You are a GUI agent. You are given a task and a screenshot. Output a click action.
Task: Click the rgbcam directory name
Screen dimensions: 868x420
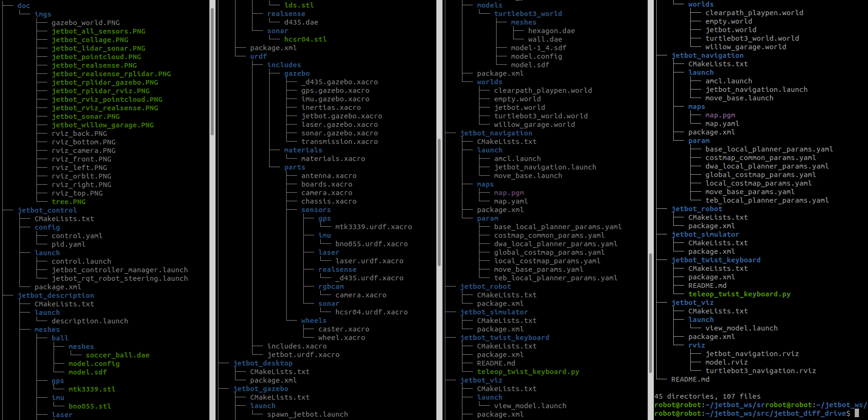331,286
